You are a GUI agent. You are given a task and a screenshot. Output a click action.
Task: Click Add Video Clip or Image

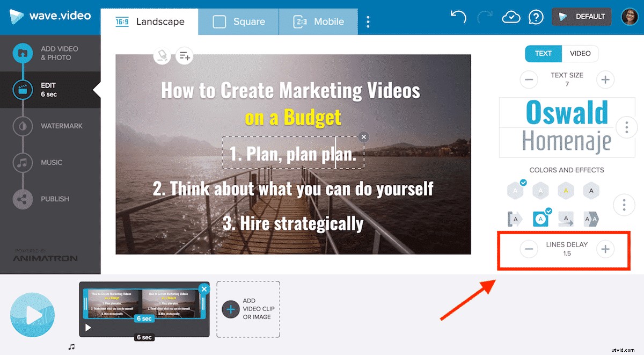tap(248, 309)
